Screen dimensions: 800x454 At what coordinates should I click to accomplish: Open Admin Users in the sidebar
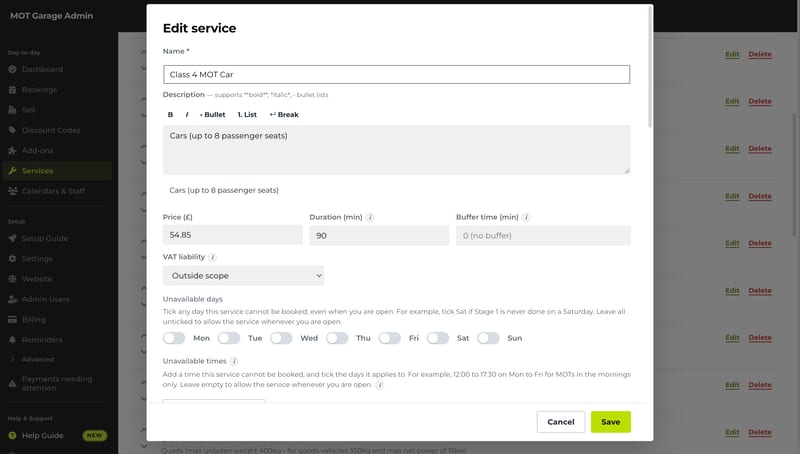point(46,299)
